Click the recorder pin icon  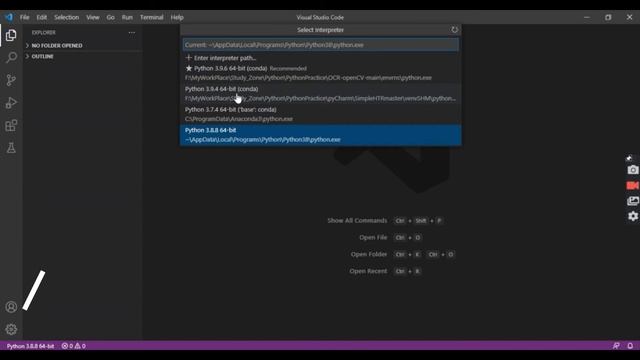click(629, 158)
